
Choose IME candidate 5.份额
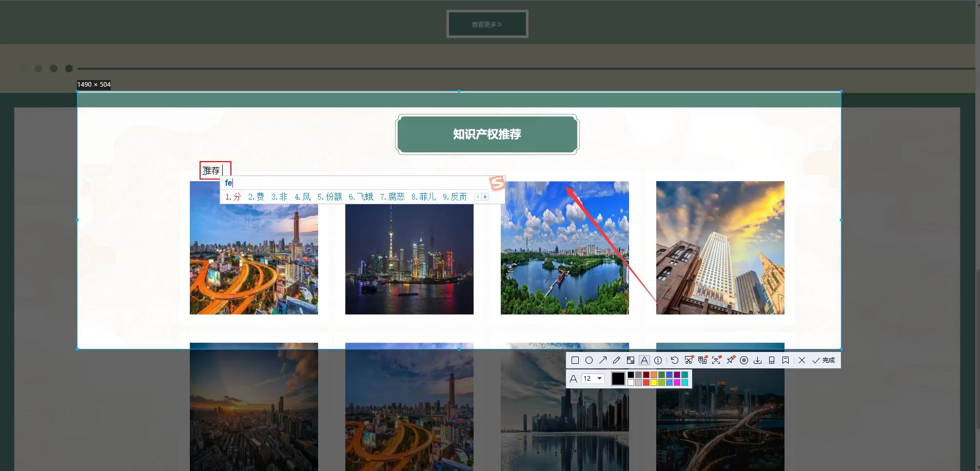point(329,197)
